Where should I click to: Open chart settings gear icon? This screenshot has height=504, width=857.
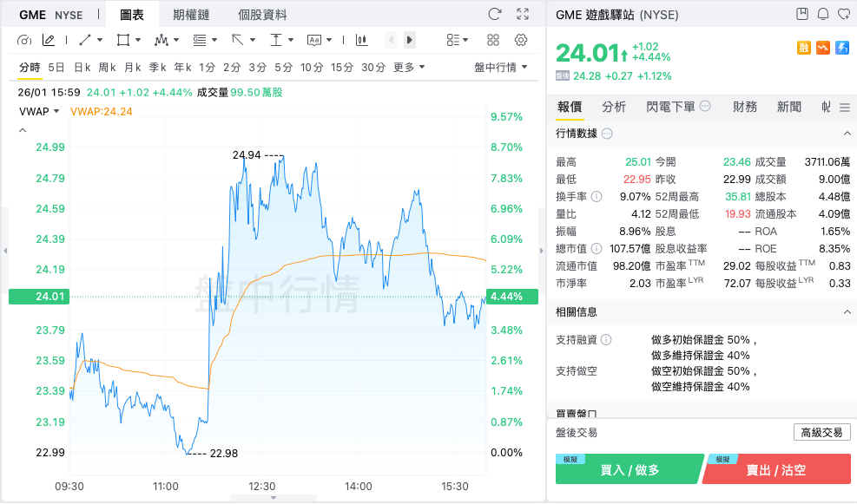521,40
